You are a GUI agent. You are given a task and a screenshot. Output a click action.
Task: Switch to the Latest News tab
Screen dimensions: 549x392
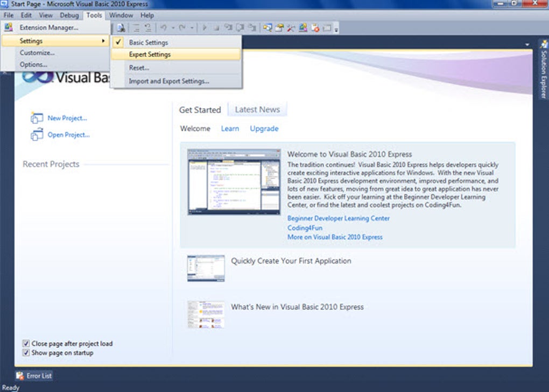tap(257, 109)
